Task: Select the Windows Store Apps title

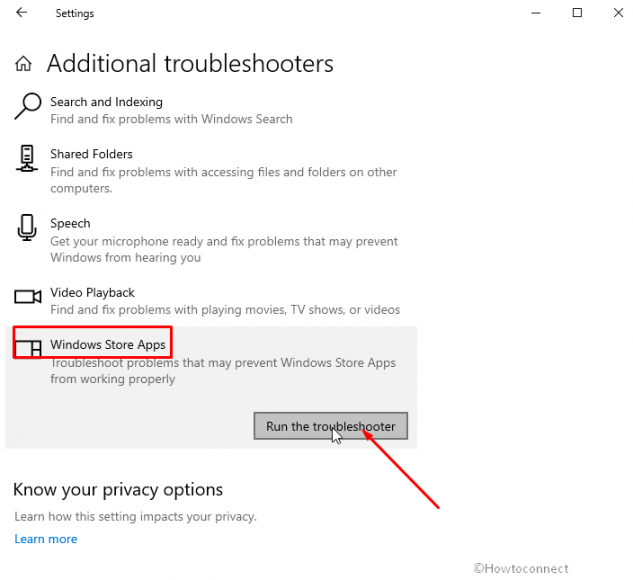Action: (108, 345)
